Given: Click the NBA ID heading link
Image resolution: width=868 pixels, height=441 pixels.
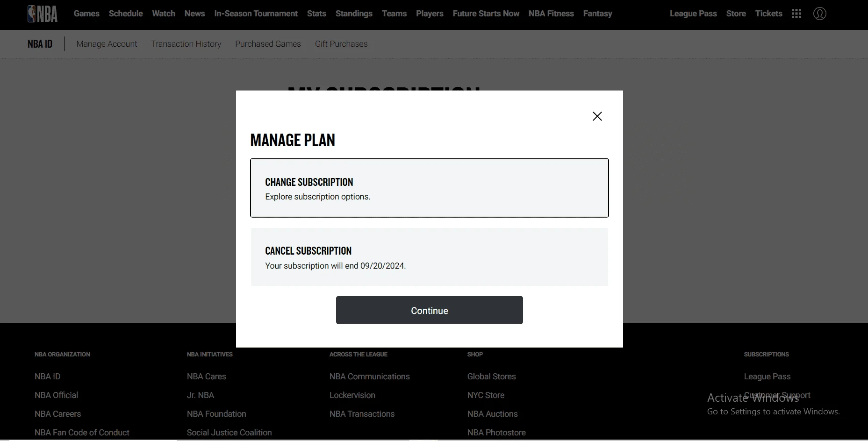Looking at the screenshot, I should click(40, 44).
